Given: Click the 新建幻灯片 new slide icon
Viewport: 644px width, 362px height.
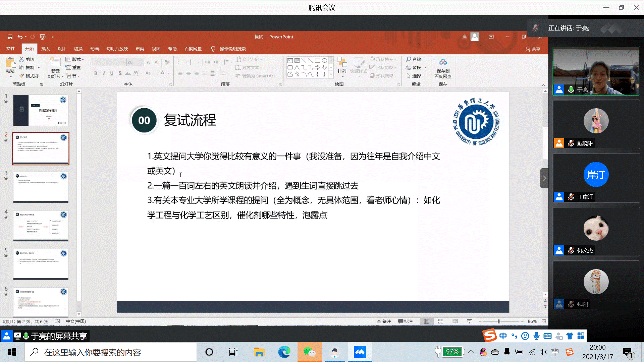Looking at the screenshot, I should pyautogui.click(x=55, y=62).
